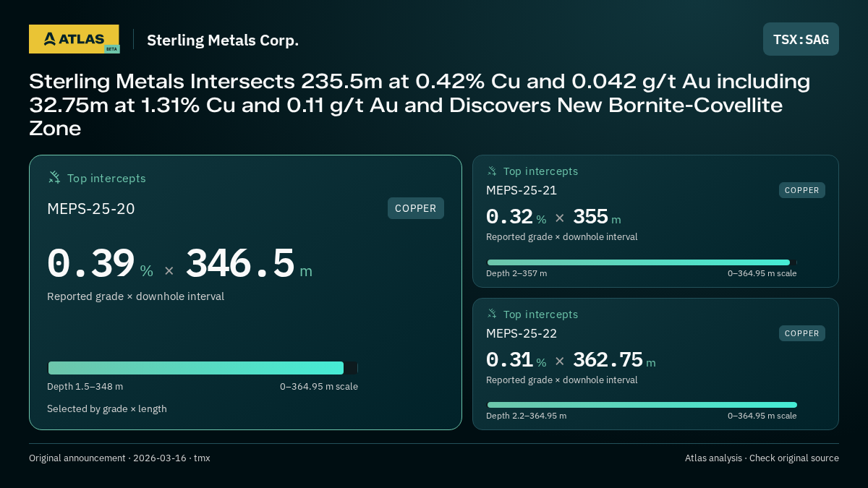Click the 0.31 grade value
868x488 pixels.
(509, 359)
